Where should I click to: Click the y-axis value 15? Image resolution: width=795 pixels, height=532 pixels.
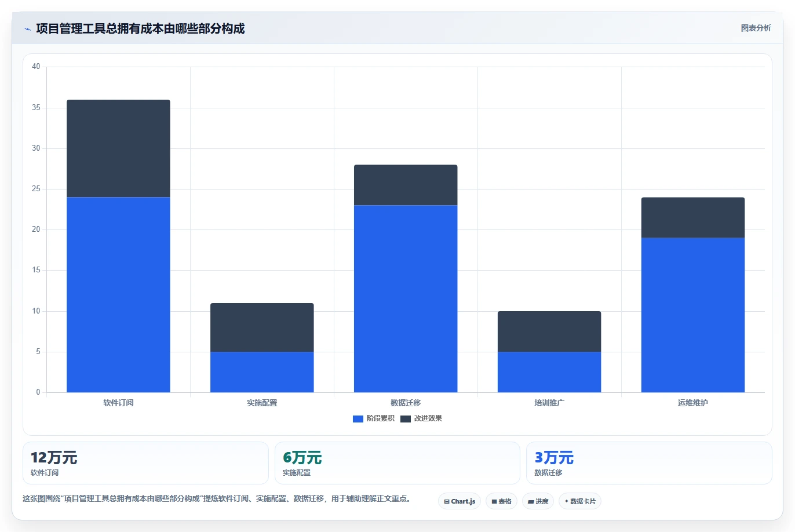click(36, 270)
